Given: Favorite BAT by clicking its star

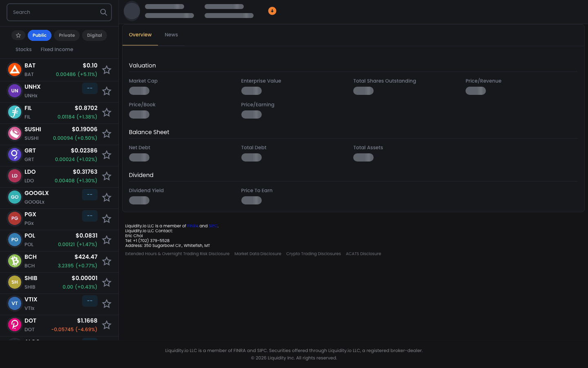Looking at the screenshot, I should pyautogui.click(x=107, y=70).
